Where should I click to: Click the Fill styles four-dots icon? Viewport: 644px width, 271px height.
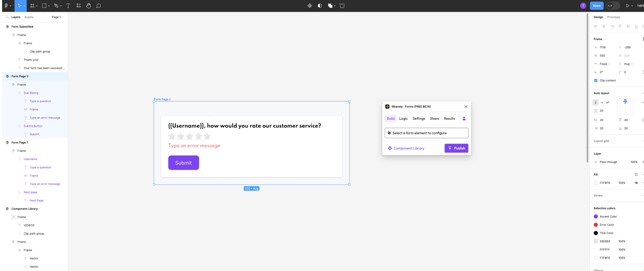coord(636,174)
